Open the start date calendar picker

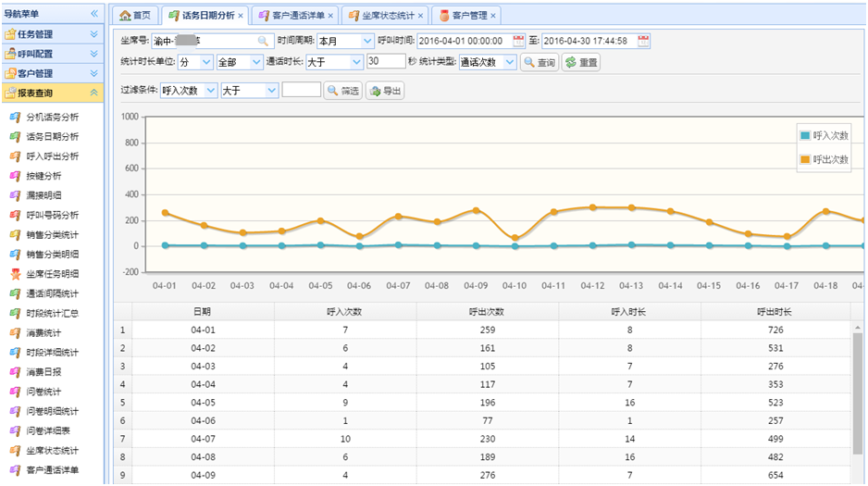(518, 41)
